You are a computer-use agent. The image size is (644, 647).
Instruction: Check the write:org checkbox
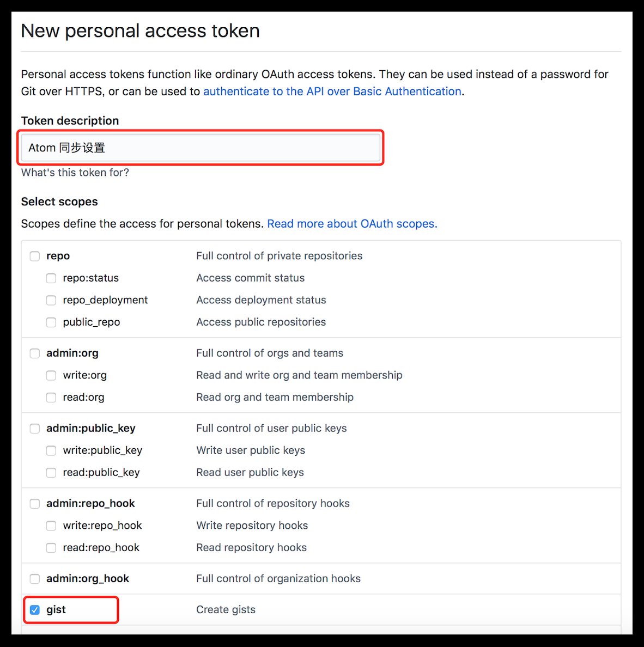tap(51, 375)
